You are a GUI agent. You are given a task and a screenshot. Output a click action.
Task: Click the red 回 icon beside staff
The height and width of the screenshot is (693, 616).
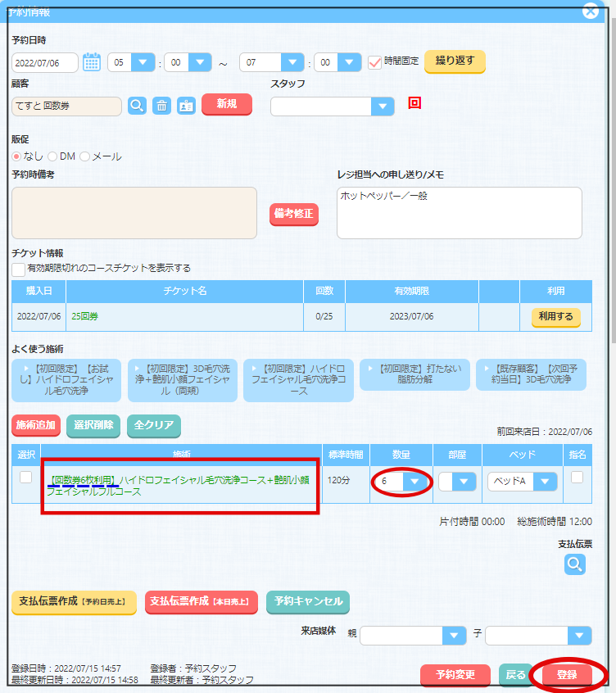pyautogui.click(x=414, y=103)
